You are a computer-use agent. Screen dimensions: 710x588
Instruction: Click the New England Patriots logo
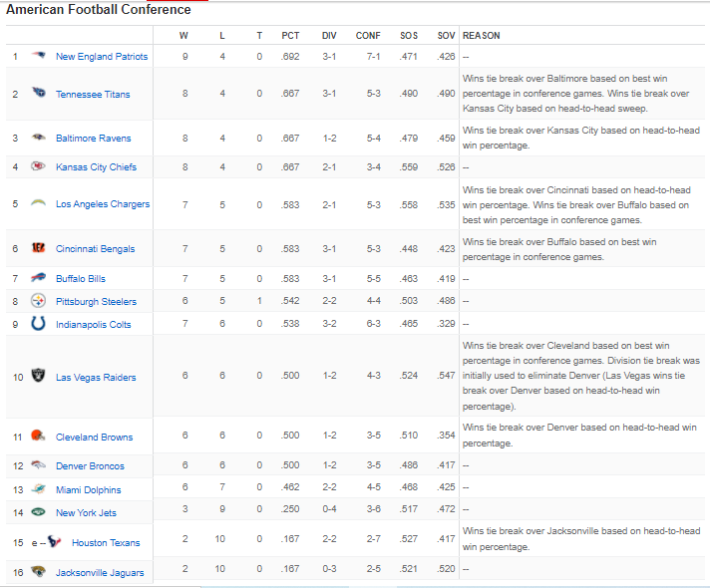[x=39, y=56]
